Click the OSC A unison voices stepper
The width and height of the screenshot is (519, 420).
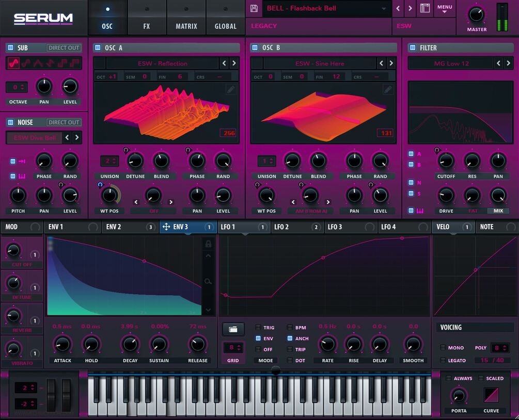click(x=109, y=161)
